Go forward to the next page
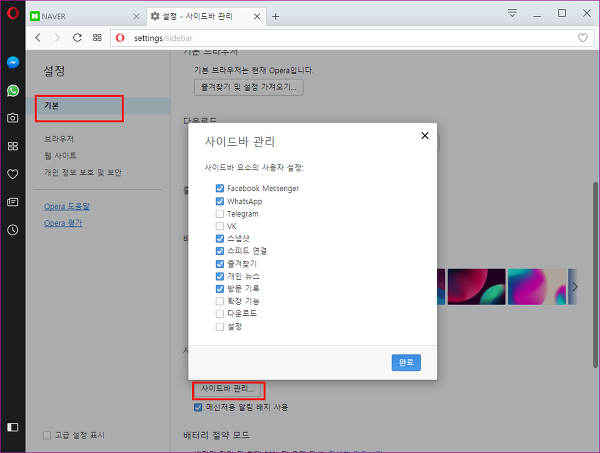 [x=57, y=37]
